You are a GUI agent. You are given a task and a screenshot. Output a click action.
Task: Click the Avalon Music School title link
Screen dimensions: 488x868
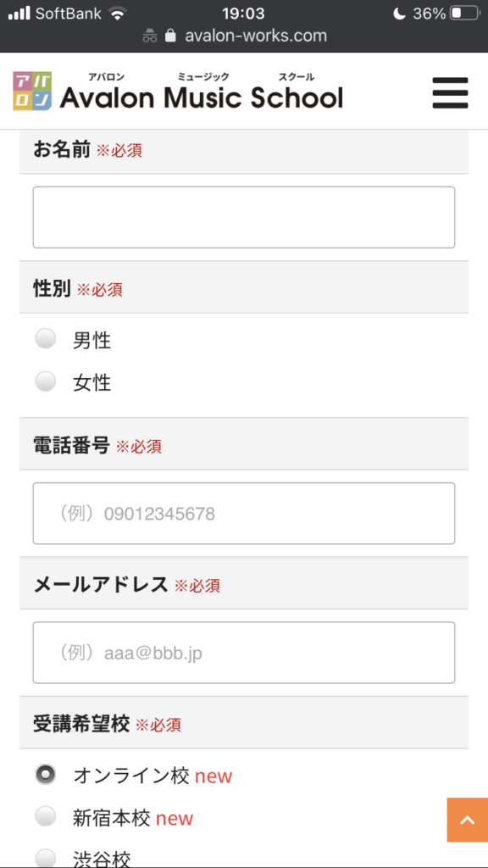(x=202, y=97)
